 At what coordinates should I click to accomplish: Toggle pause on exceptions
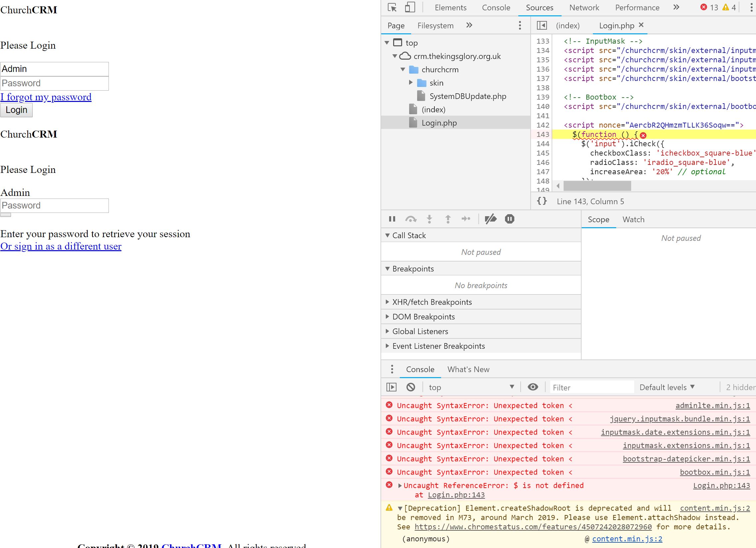(510, 219)
